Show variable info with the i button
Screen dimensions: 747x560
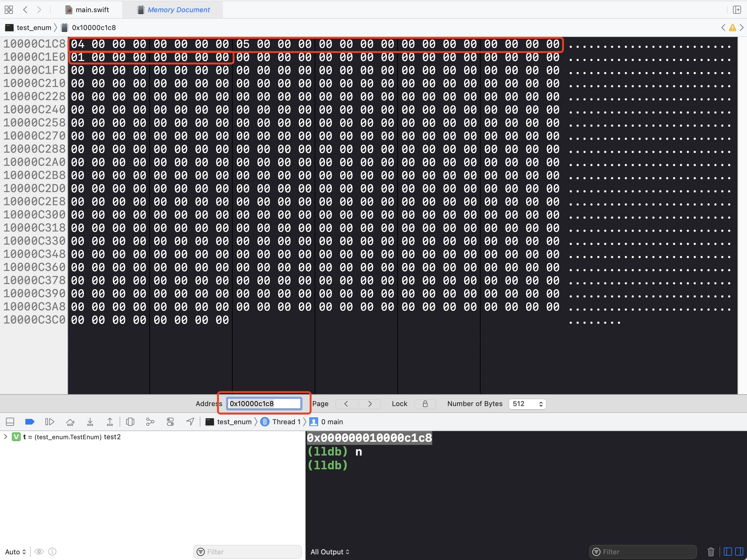pos(52,552)
